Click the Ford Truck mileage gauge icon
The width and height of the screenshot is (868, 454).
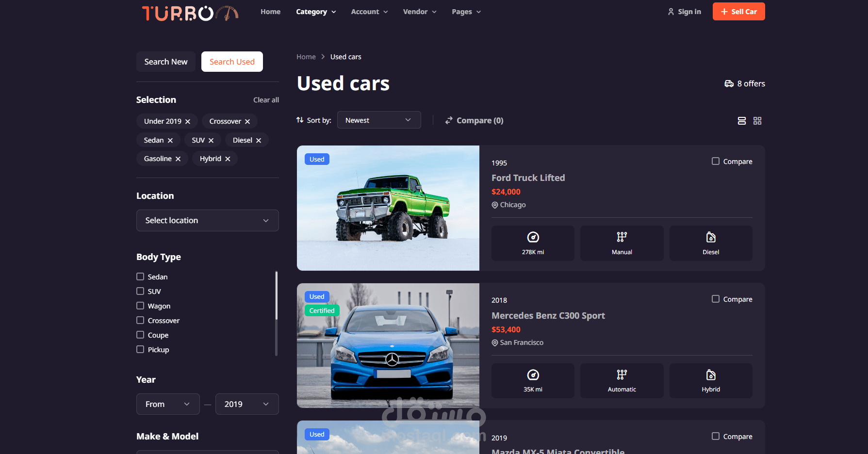click(x=533, y=237)
